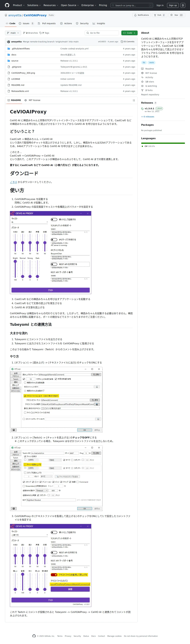This screenshot has height=644, width=190.
Task: Star the CeVIOAIProxy repository
Action: click(x=177, y=15)
